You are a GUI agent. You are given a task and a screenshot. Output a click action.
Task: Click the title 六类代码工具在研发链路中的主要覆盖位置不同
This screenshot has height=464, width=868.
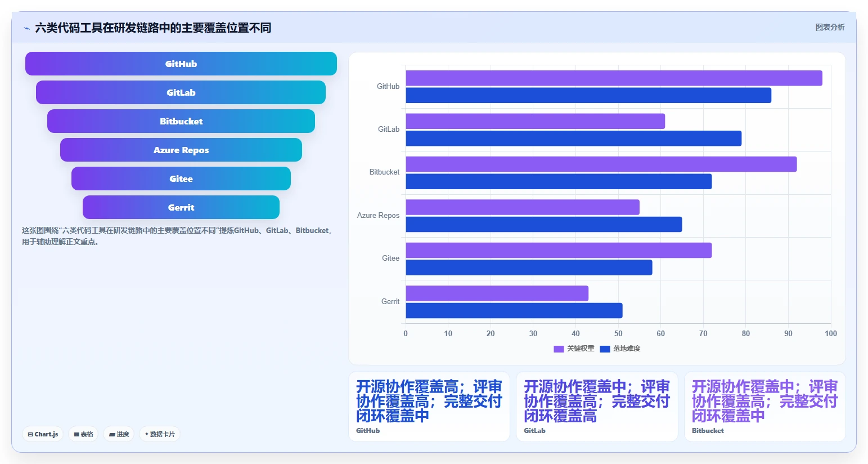pos(153,28)
